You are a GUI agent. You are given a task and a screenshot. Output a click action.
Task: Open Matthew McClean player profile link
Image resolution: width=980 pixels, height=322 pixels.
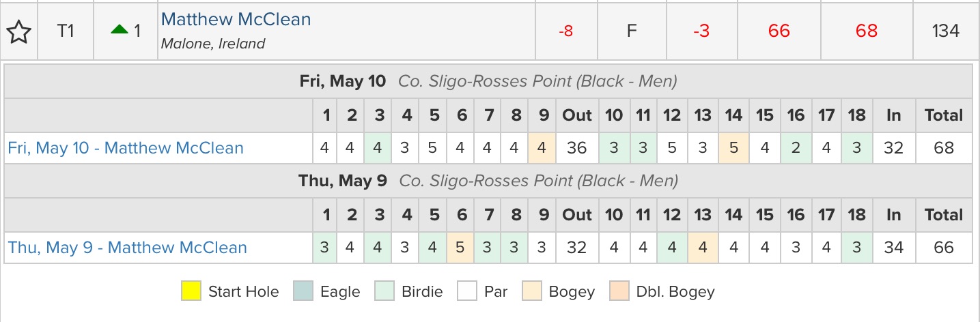(236, 20)
